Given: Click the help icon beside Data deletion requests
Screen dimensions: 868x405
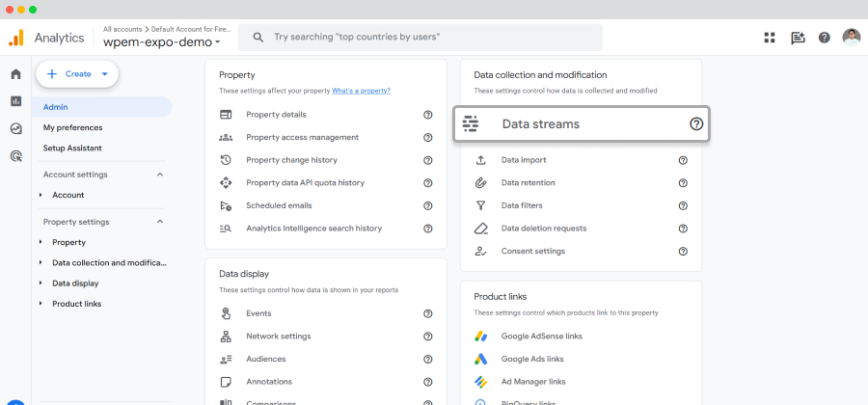Looking at the screenshot, I should pos(683,229).
